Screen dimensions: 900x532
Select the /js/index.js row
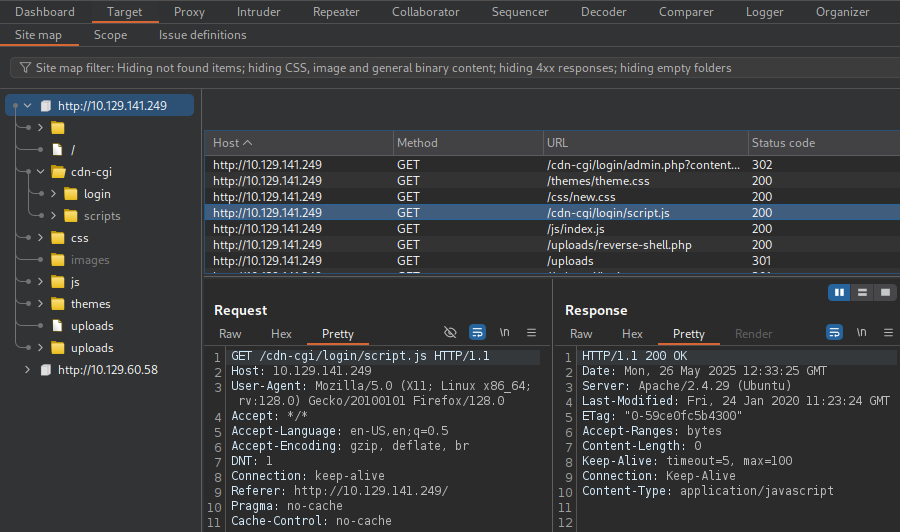pyautogui.click(x=552, y=229)
